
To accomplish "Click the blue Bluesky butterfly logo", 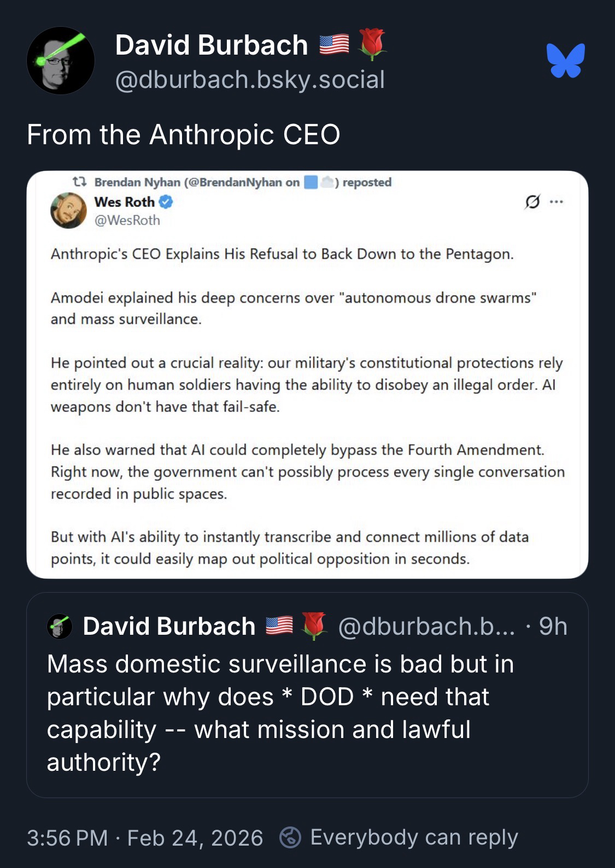I will [x=565, y=60].
